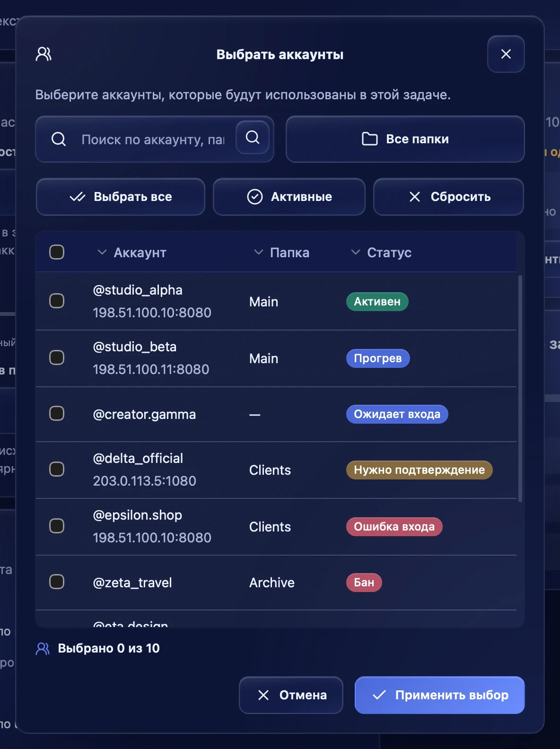Viewport: 560px width, 749px height.
Task: Click the Активен status badge
Action: point(377,302)
